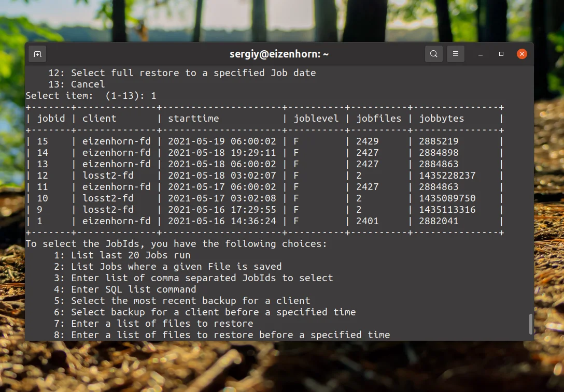
Task: Click the terminal scrollbar thumb
Action: [x=530, y=324]
